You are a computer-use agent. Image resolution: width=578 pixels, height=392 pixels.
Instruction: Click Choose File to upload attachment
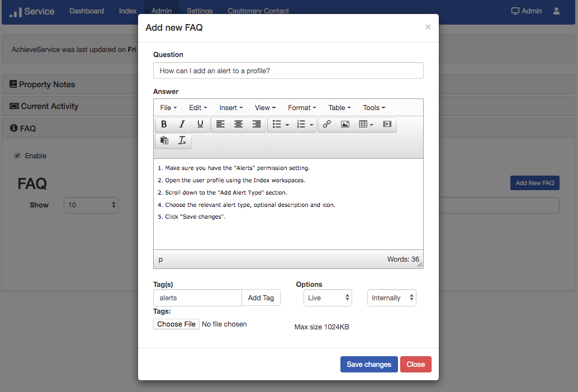176,324
